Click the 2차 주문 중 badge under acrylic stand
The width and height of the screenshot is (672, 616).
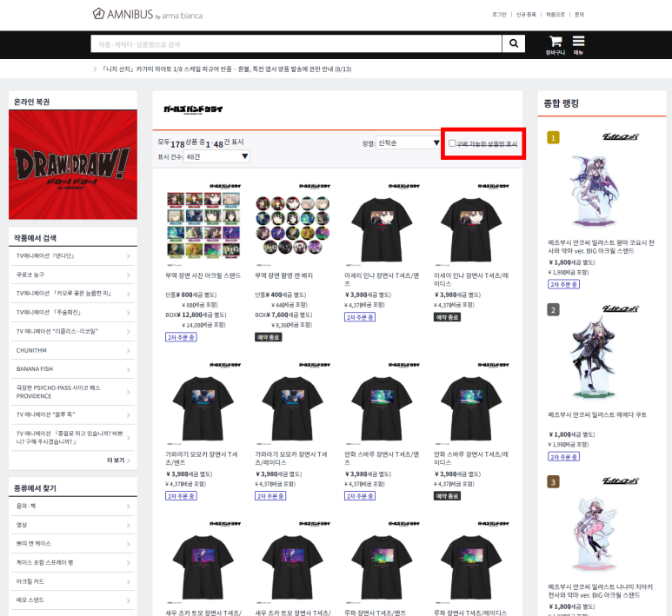click(181, 337)
